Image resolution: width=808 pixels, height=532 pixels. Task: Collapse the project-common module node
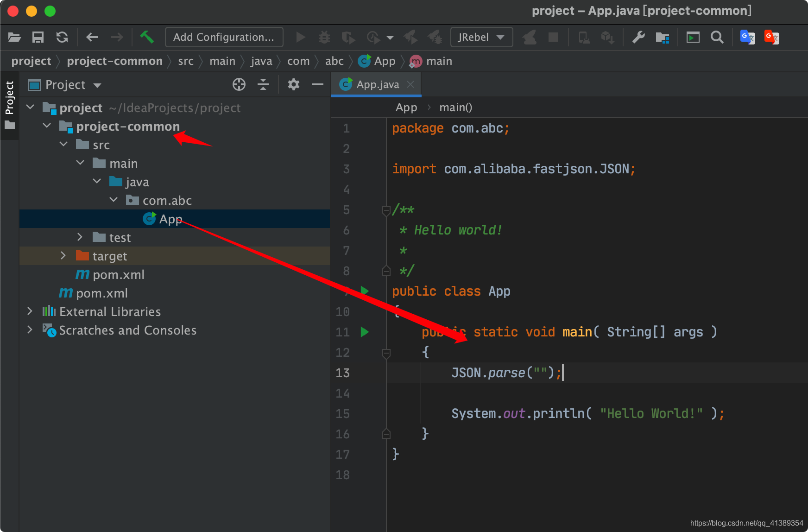pyautogui.click(x=47, y=126)
